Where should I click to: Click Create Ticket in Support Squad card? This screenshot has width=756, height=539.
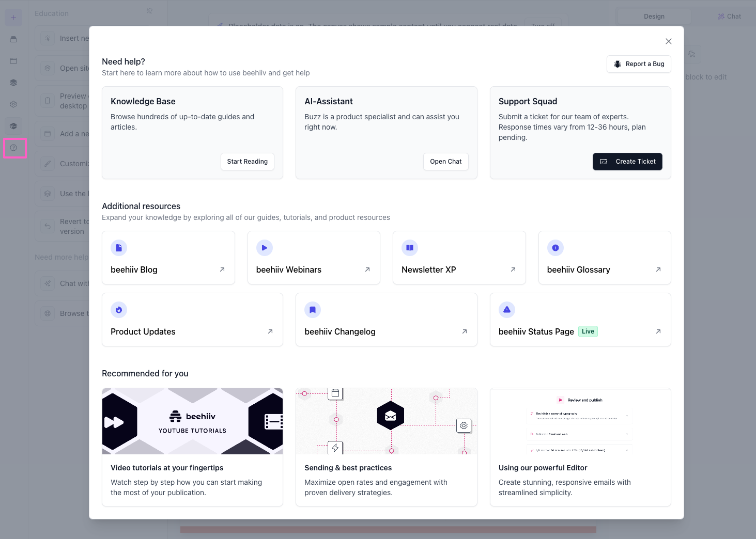click(627, 162)
